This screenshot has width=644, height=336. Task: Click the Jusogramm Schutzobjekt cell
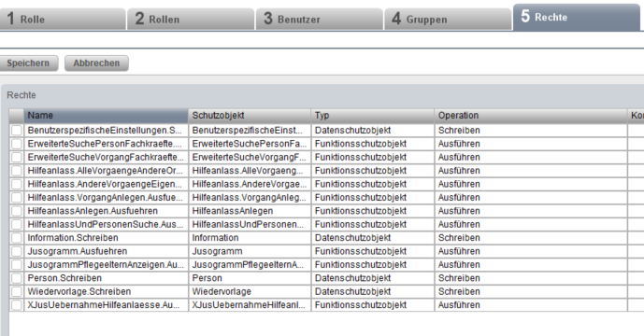pyautogui.click(x=250, y=251)
